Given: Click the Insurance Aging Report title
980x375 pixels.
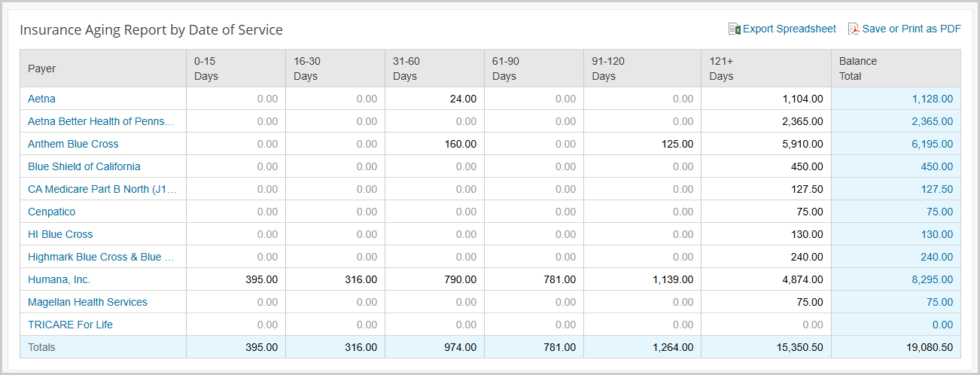Looking at the screenshot, I should pos(151,30).
